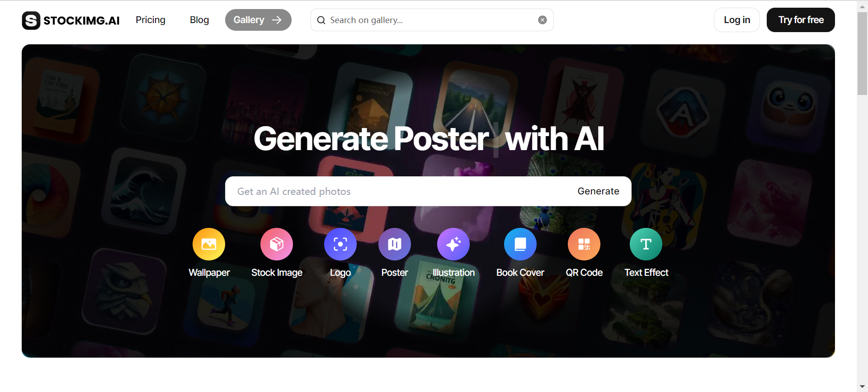
Task: Open the Poster category icon
Action: click(x=395, y=244)
